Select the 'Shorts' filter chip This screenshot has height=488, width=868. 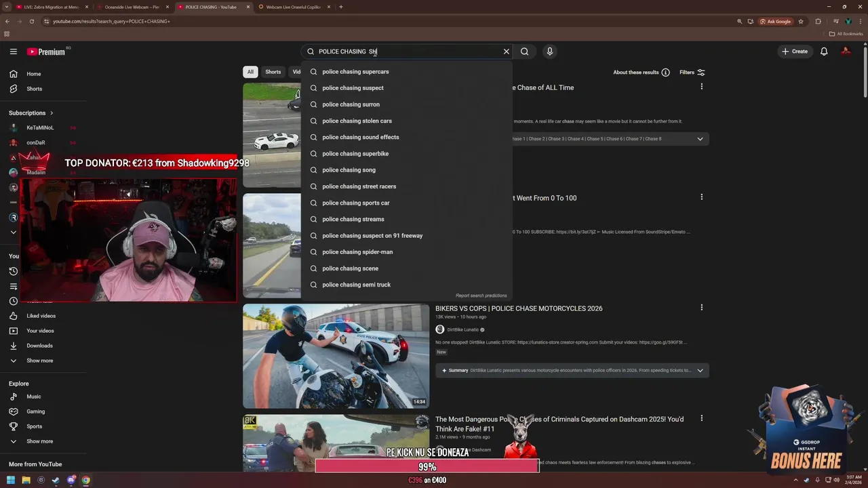point(273,72)
